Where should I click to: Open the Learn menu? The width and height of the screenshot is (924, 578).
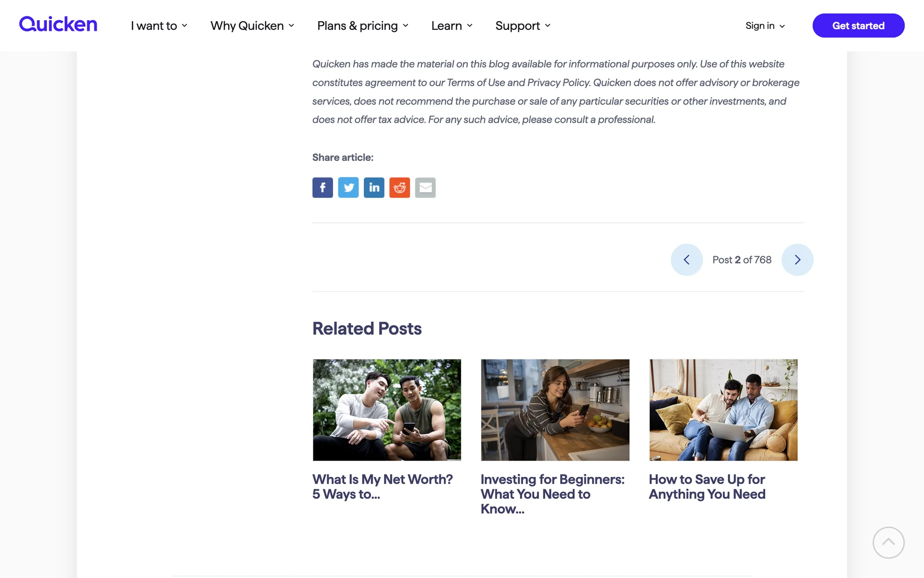tap(452, 26)
